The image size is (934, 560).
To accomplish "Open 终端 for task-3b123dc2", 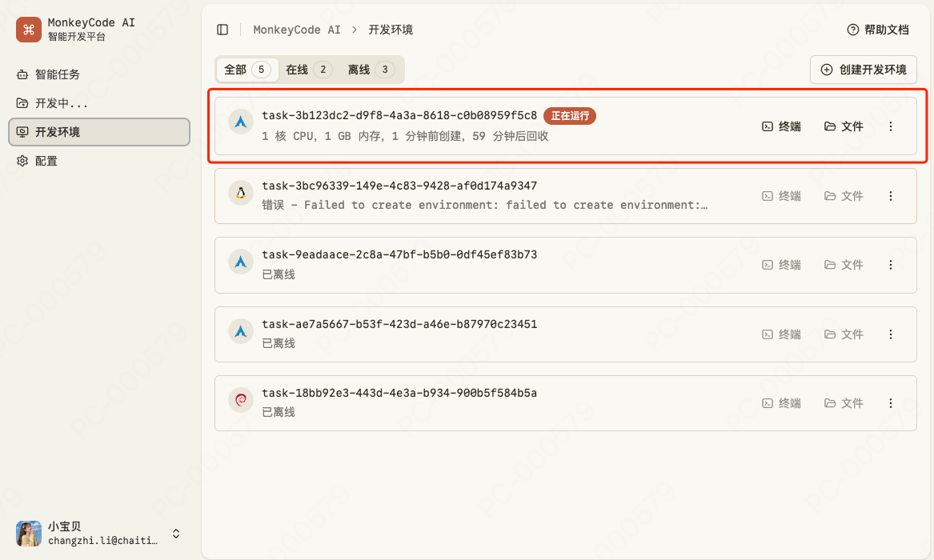I will click(x=781, y=126).
